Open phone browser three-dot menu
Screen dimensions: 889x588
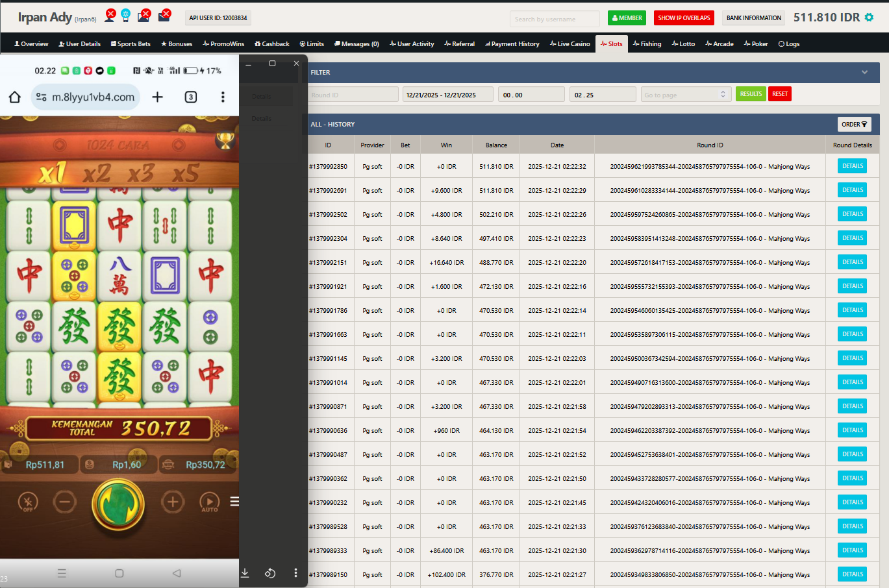[x=223, y=97]
